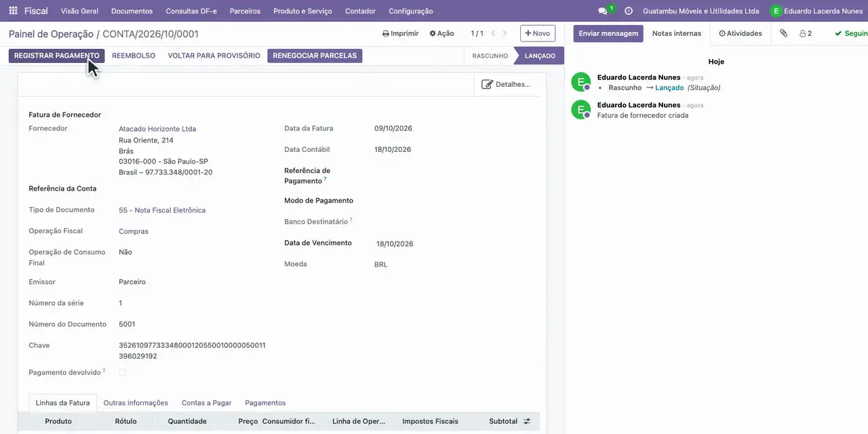Viewport: 868px width, 434px height.
Task: Open the Consultas DF-e menu
Action: (x=191, y=11)
